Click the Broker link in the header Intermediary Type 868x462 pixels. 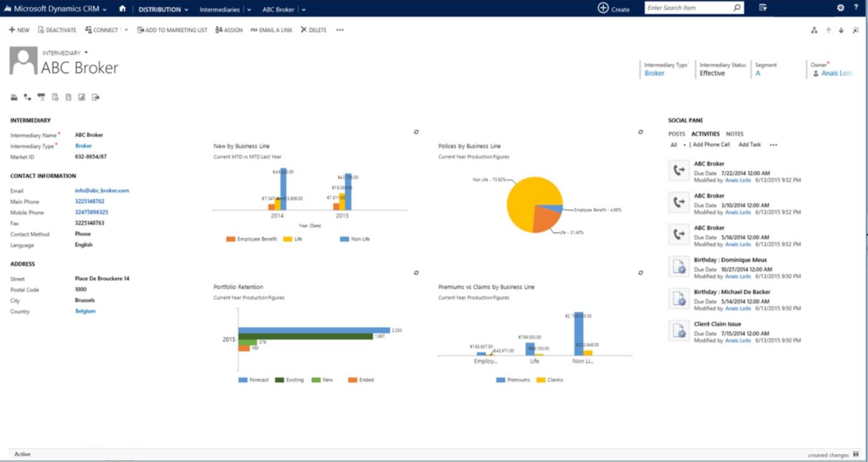[x=654, y=73]
